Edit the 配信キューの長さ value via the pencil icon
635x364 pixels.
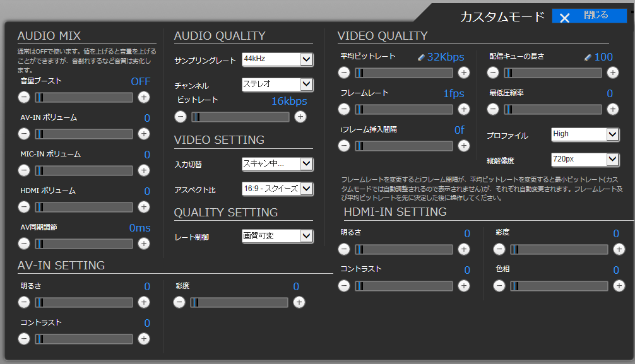[586, 56]
